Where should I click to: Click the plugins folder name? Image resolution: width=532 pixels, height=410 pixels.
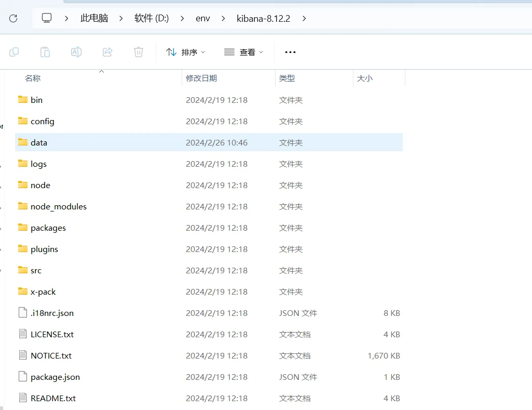44,249
